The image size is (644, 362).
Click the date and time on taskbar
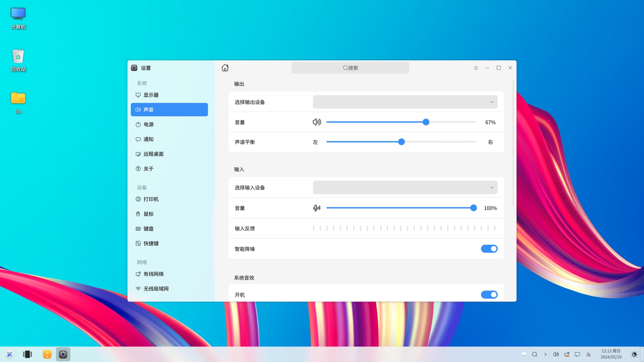coord(611,354)
